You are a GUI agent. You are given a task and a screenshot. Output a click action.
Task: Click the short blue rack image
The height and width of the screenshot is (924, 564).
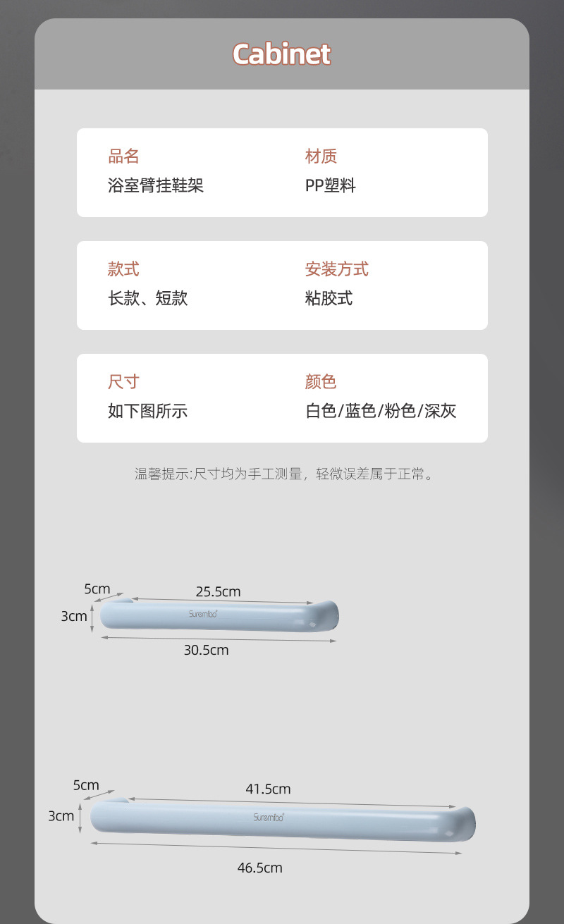click(219, 615)
